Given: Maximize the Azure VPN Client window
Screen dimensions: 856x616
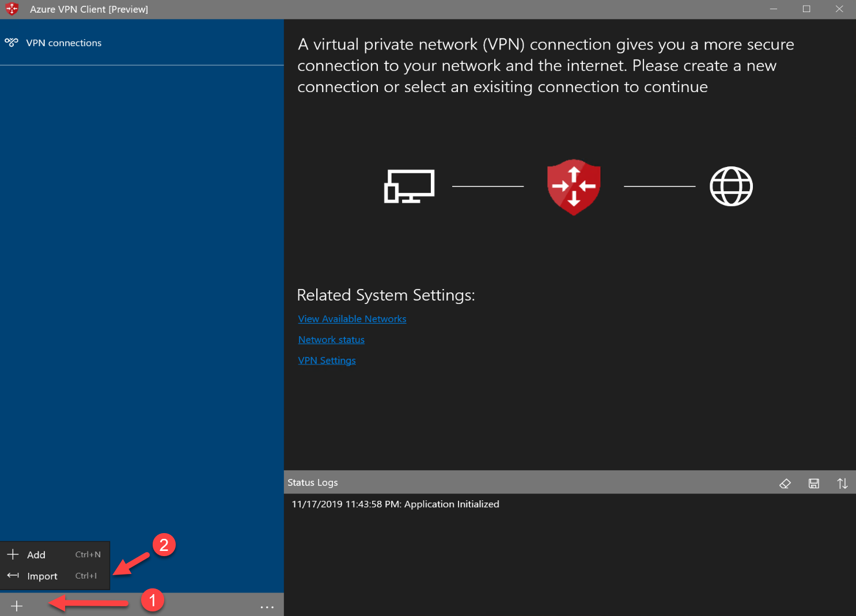Looking at the screenshot, I should pos(806,9).
